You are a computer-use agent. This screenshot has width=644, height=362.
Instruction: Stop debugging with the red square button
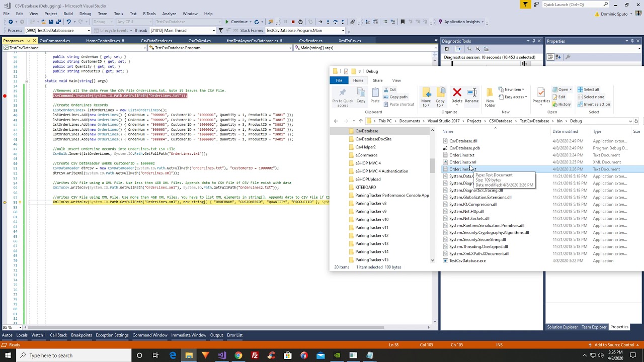click(x=293, y=22)
